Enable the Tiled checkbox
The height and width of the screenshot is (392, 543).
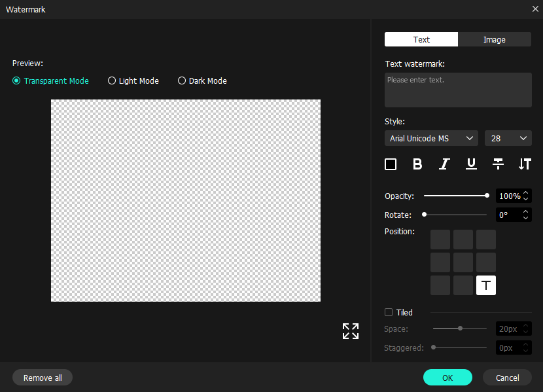pos(389,312)
